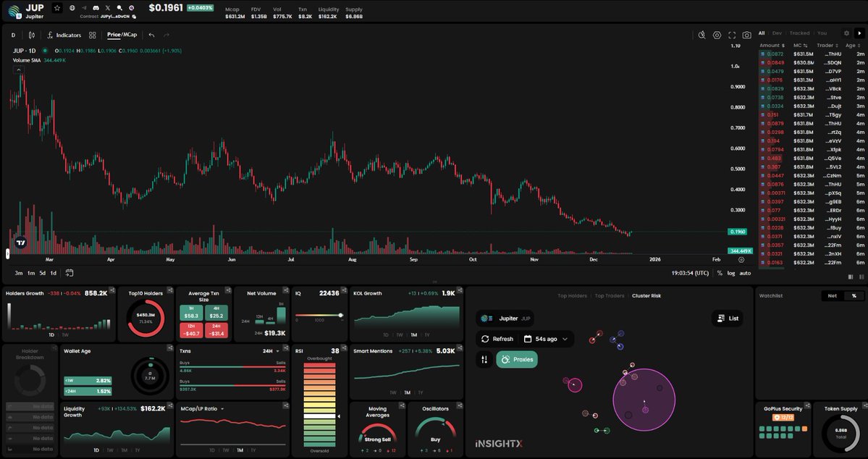The width and height of the screenshot is (868, 459).
Task: Switch the chart to MCap view
Action: point(130,34)
